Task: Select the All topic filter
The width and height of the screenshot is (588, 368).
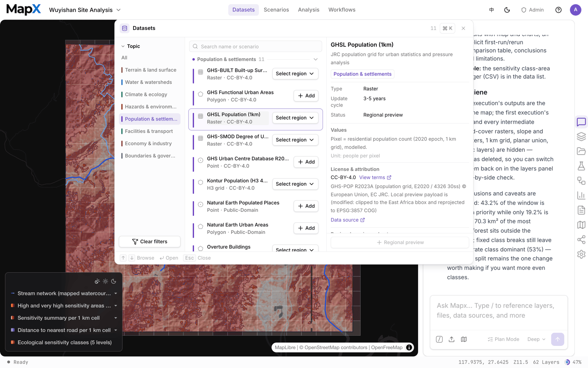Action: 125,58
